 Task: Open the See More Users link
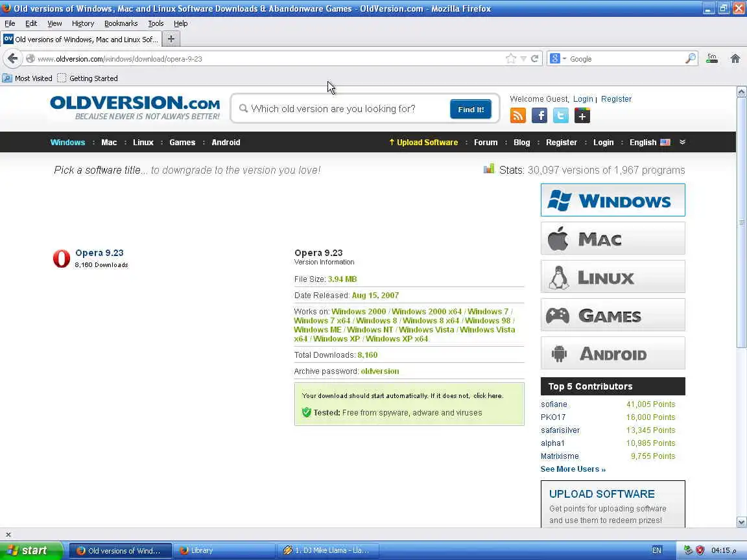(573, 469)
